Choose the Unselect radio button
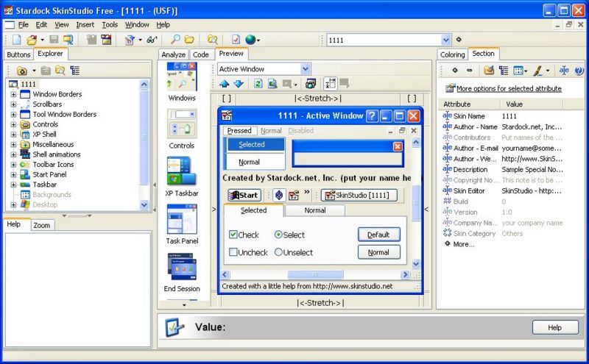The image size is (589, 364). pos(278,252)
